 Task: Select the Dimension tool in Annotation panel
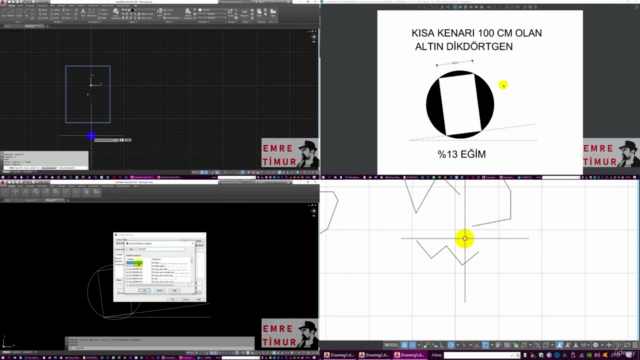[x=91, y=12]
